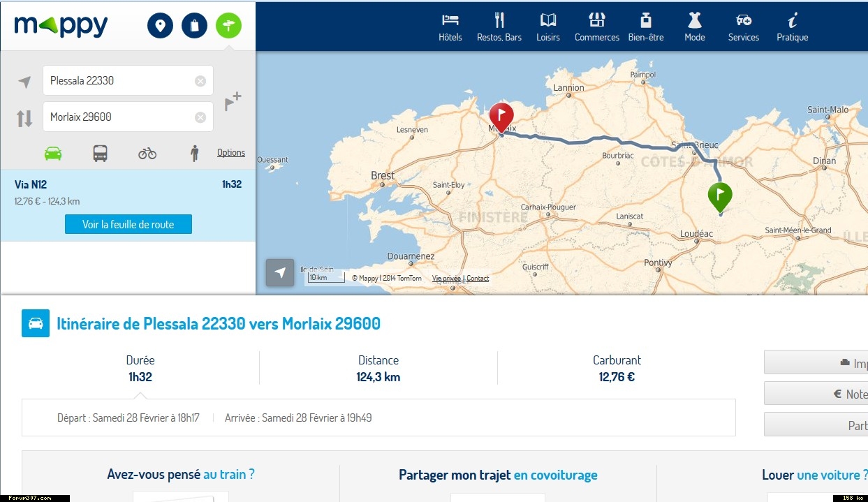Click Voir la feuille de route button
The height and width of the screenshot is (502, 868).
coord(128,224)
